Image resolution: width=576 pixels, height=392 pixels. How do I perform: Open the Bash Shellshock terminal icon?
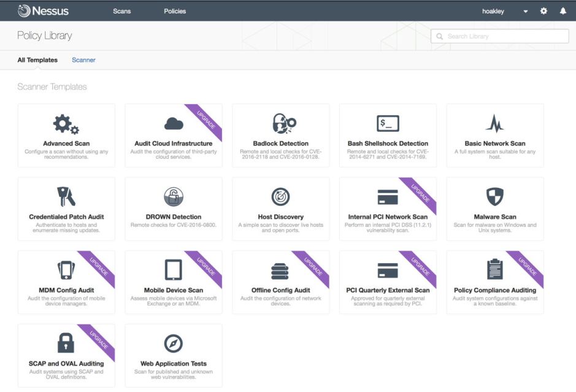coord(388,123)
